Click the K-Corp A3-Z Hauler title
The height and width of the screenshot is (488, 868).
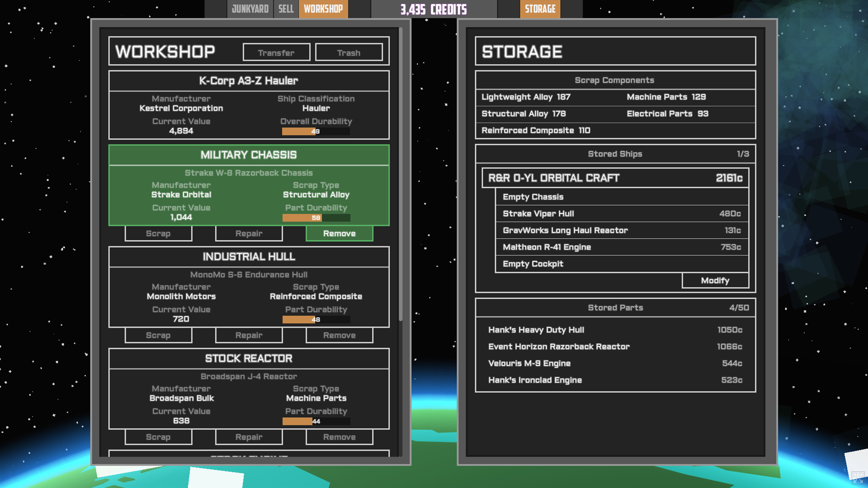[249, 81]
